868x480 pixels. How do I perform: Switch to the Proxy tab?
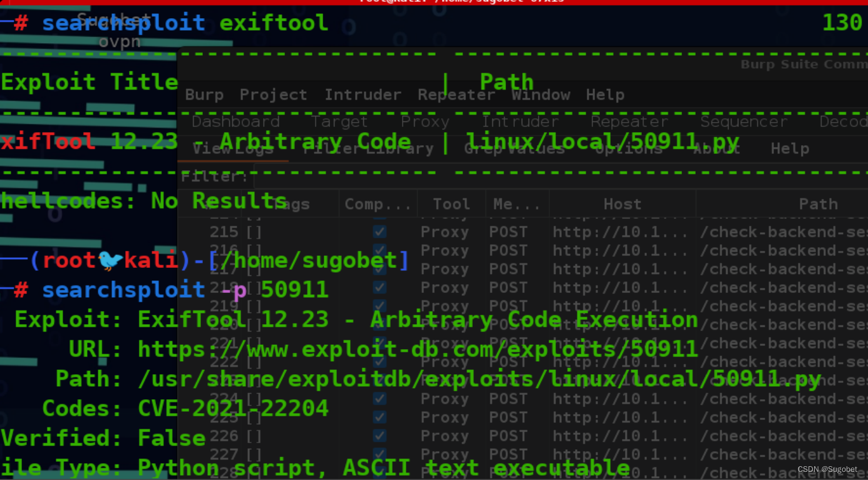[425, 121]
